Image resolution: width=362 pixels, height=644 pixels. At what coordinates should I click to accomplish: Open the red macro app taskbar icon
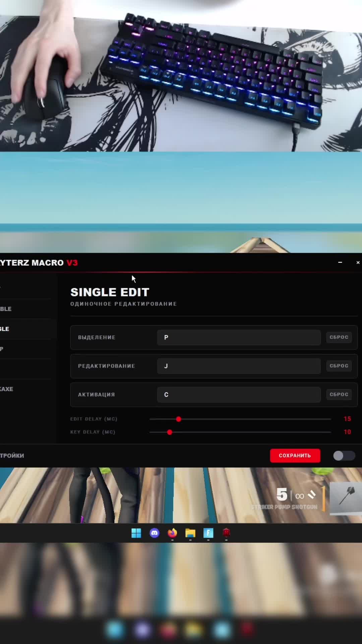tap(227, 533)
